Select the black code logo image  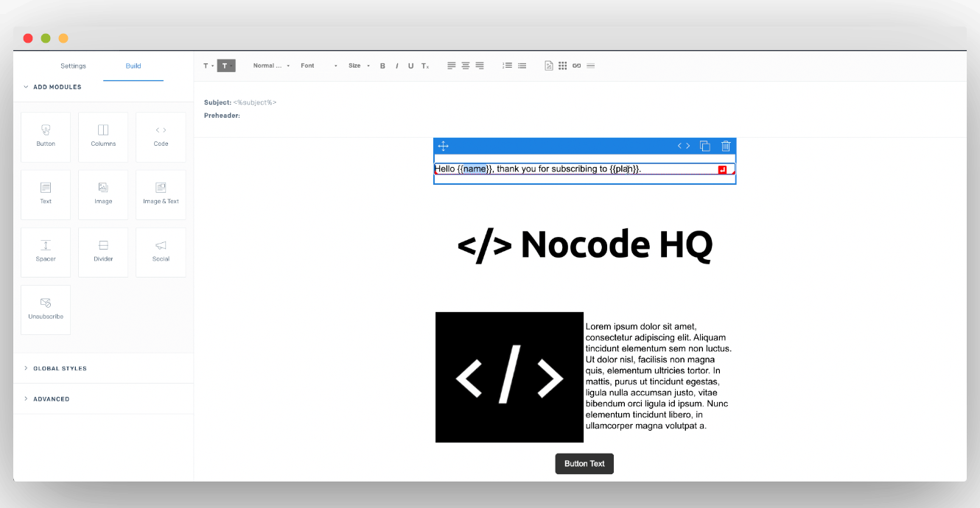click(509, 377)
